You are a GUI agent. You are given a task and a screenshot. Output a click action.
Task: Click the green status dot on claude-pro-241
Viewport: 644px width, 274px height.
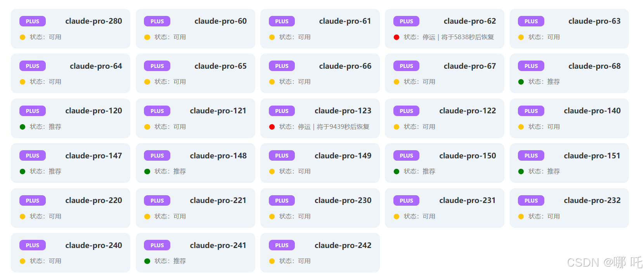pyautogui.click(x=147, y=261)
